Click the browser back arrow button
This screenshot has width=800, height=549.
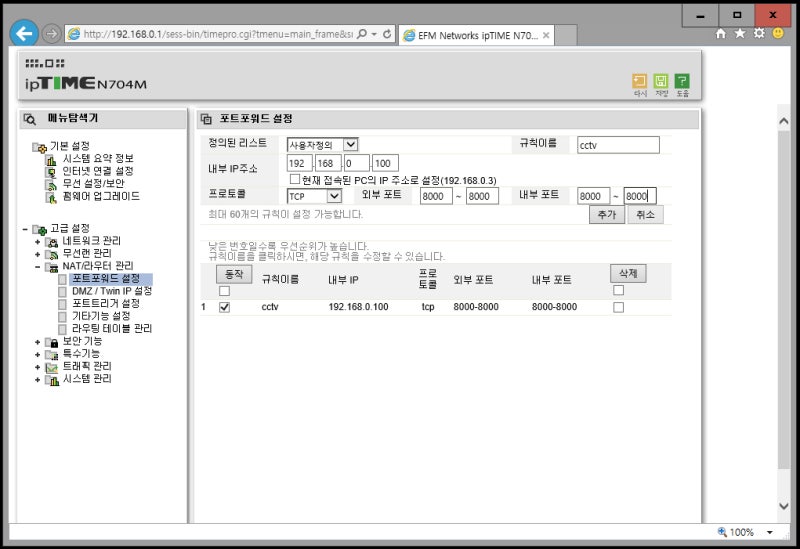pyautogui.click(x=24, y=34)
